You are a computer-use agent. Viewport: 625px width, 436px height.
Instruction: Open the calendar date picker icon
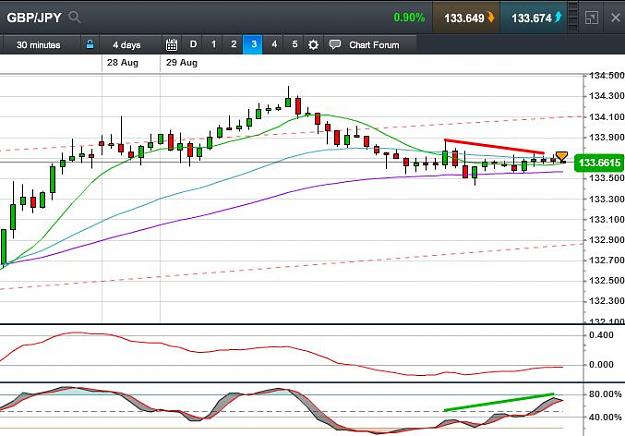tap(171, 45)
